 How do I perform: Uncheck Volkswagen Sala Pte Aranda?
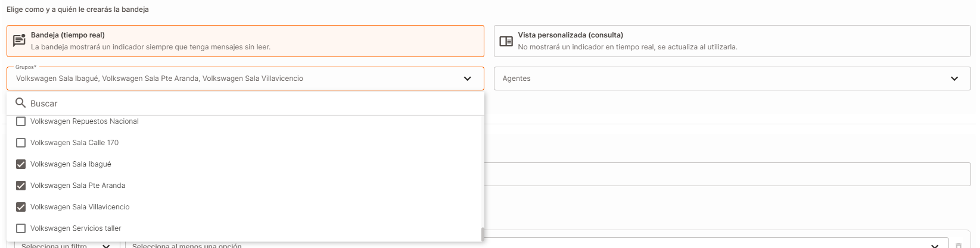pos(21,186)
